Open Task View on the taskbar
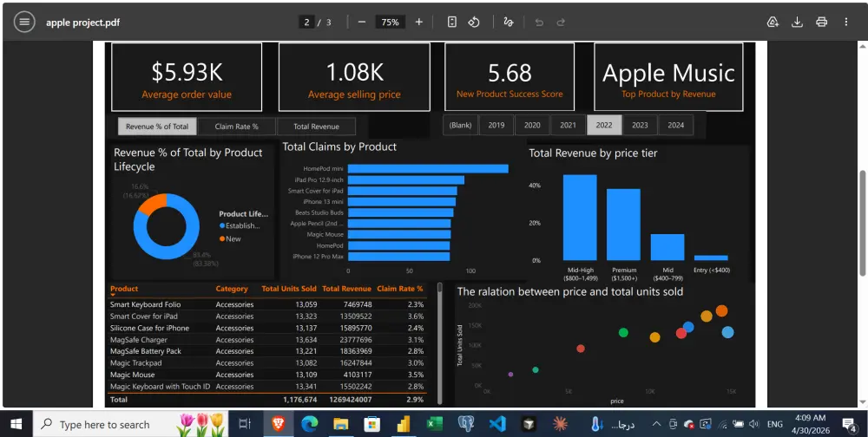 pyautogui.click(x=244, y=424)
